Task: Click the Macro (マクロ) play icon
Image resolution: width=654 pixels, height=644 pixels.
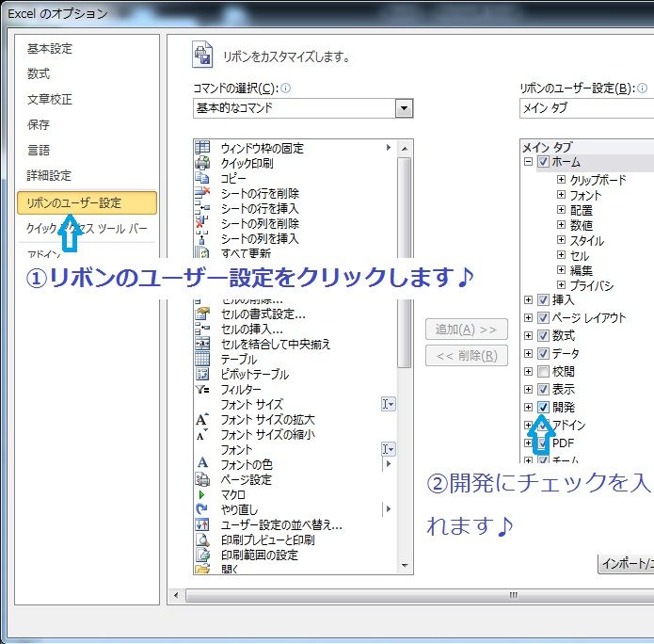Action: coord(202,494)
